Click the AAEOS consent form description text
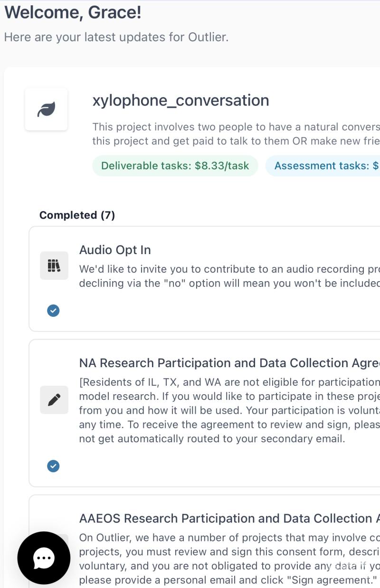 pos(229,559)
